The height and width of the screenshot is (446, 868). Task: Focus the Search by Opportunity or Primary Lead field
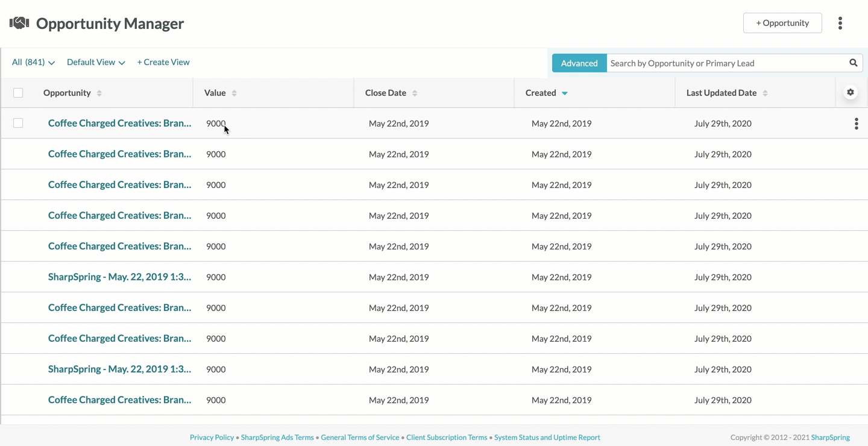[x=726, y=63]
